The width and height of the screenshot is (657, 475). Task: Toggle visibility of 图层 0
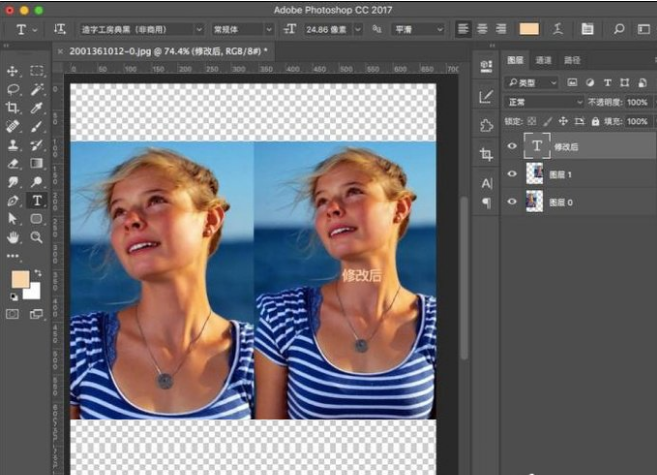[x=513, y=202]
